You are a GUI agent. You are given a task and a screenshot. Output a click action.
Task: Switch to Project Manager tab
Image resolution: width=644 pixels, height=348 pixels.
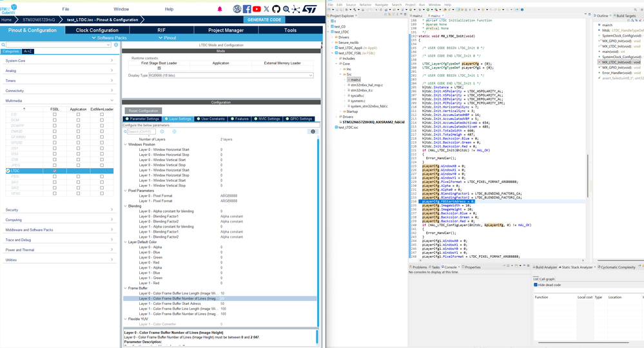226,30
